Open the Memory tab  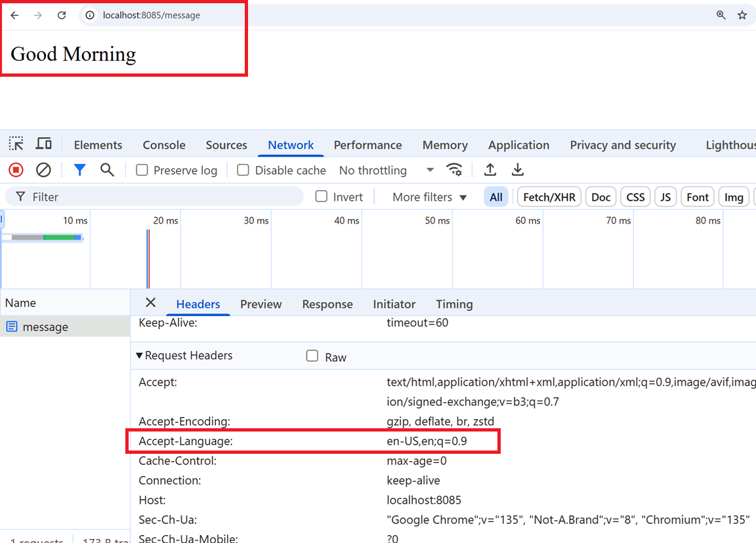[x=445, y=145]
